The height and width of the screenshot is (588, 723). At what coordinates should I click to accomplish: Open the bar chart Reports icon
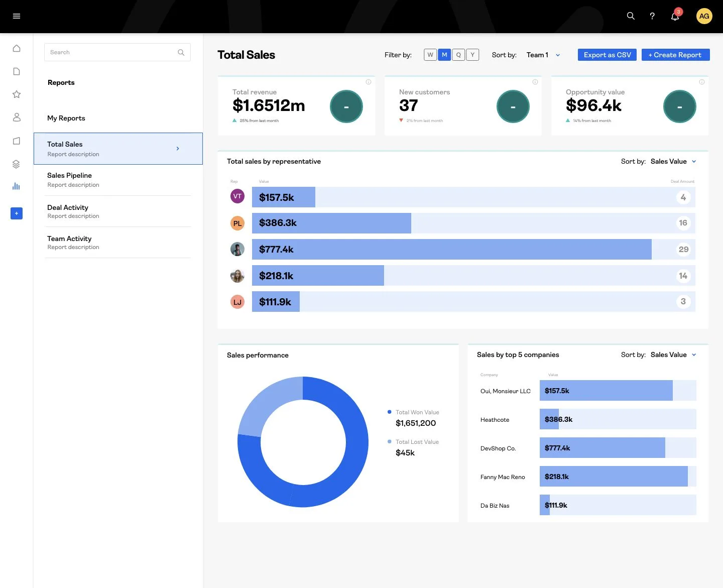pyautogui.click(x=17, y=186)
